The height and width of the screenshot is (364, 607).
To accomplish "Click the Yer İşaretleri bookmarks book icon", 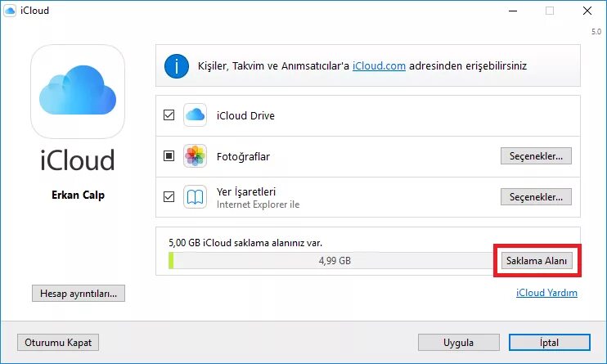I will click(x=195, y=197).
